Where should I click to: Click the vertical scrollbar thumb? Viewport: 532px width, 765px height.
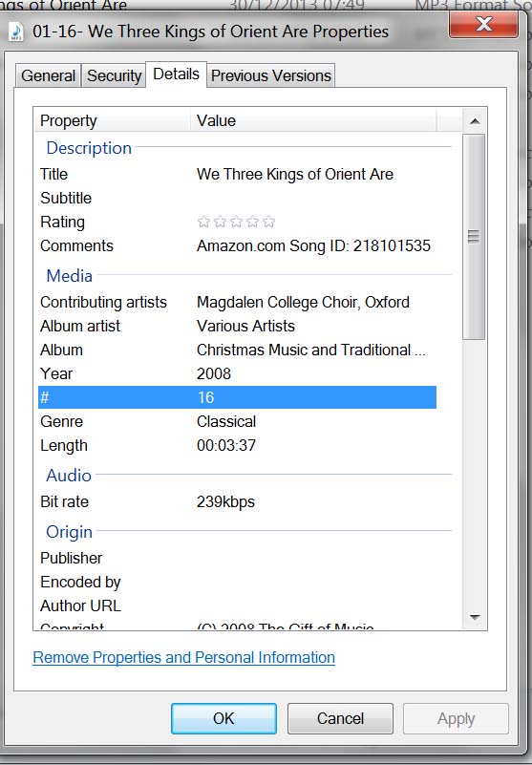coord(474,237)
